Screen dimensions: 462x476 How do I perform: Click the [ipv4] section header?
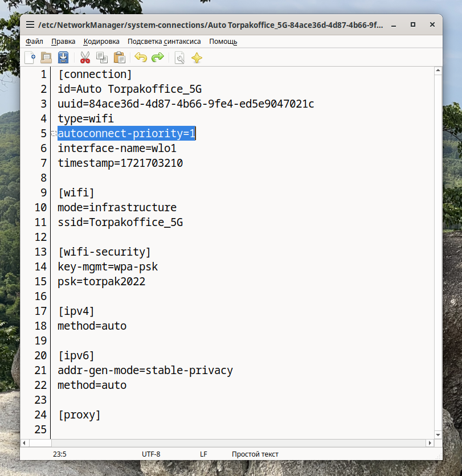(76, 311)
